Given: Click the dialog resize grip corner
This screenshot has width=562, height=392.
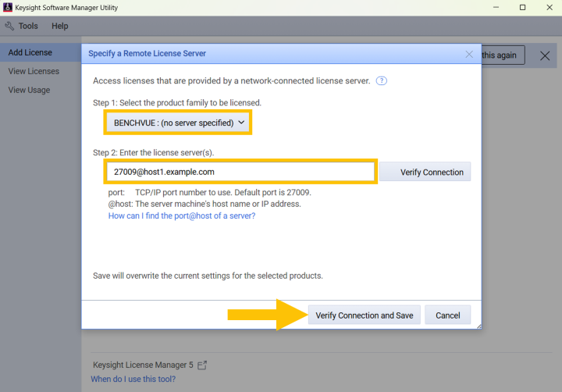Looking at the screenshot, I should [479, 326].
